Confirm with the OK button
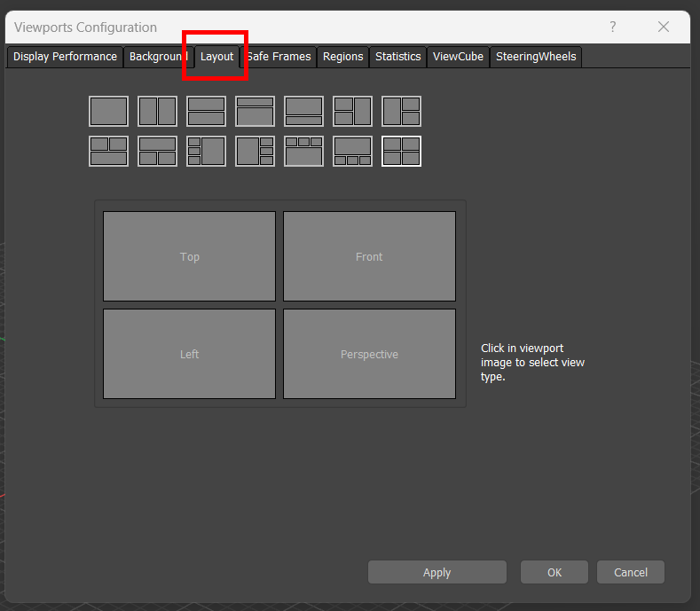Screen dimensions: 700x611 coord(554,572)
